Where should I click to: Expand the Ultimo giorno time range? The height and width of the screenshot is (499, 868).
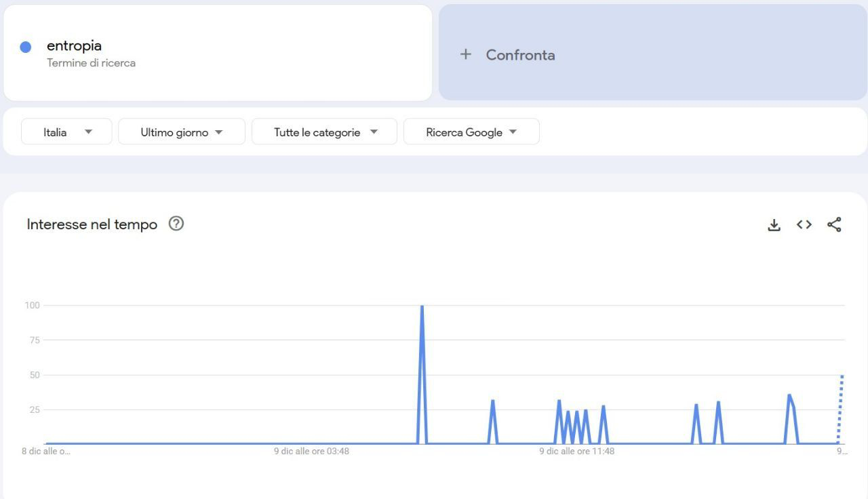(x=181, y=132)
